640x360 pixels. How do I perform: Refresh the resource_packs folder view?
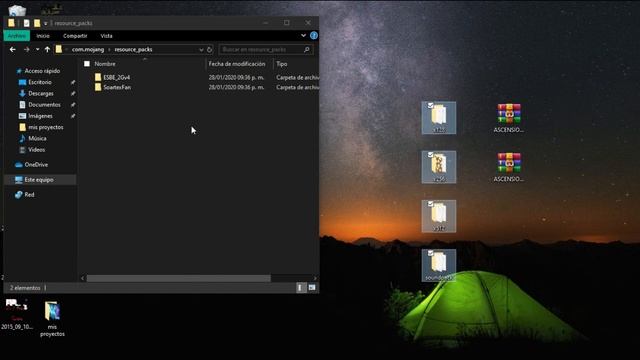point(209,49)
